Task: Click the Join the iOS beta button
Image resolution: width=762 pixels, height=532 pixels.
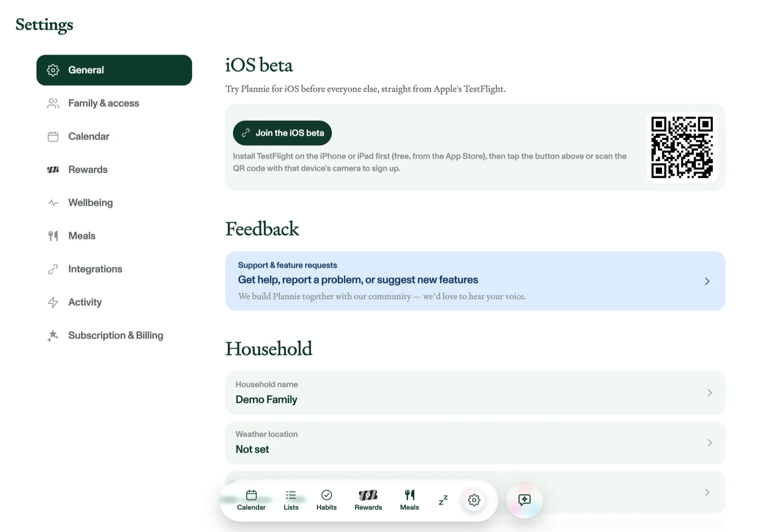Action: [282, 133]
